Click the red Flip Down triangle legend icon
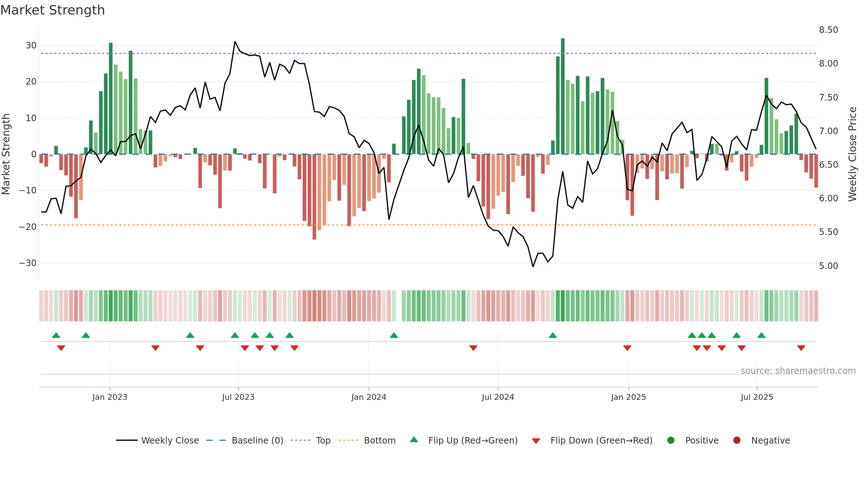The width and height of the screenshot is (868, 488). click(536, 441)
